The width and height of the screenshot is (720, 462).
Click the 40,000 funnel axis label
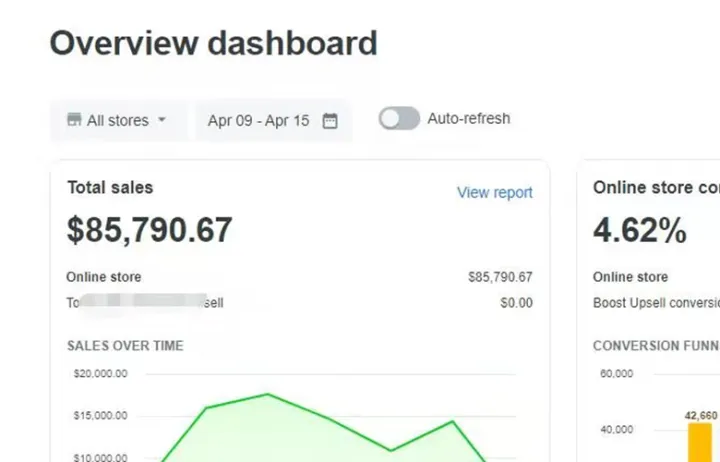coord(616,430)
